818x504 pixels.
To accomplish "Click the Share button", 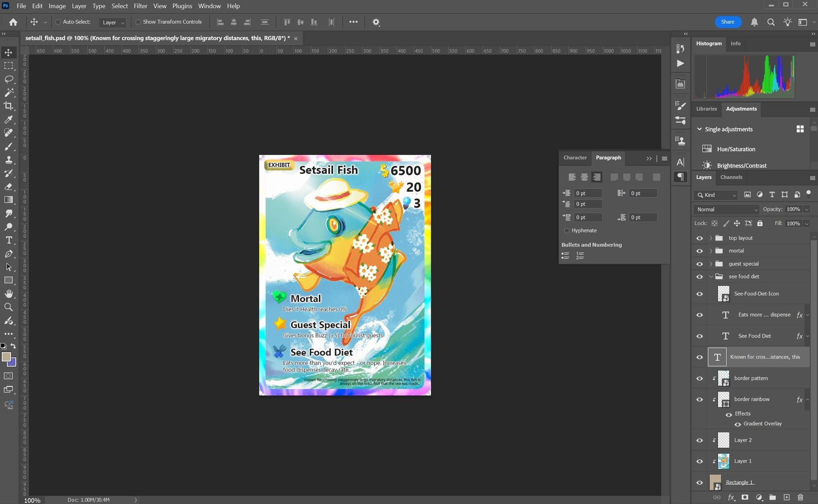I will click(x=727, y=22).
